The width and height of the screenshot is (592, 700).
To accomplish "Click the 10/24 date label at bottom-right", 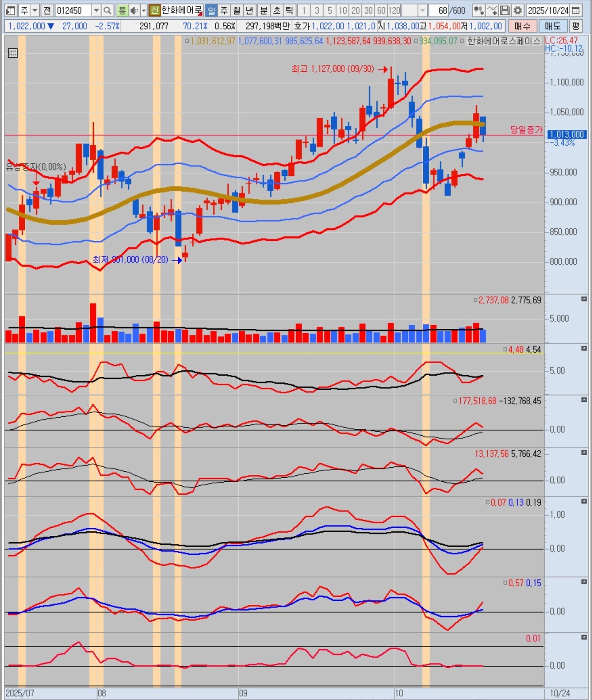I will pos(560,693).
